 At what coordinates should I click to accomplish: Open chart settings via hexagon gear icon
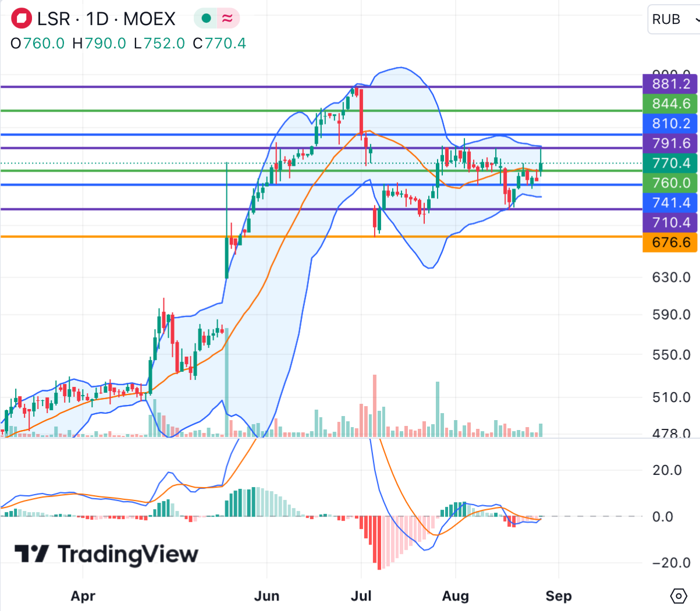pos(678,596)
